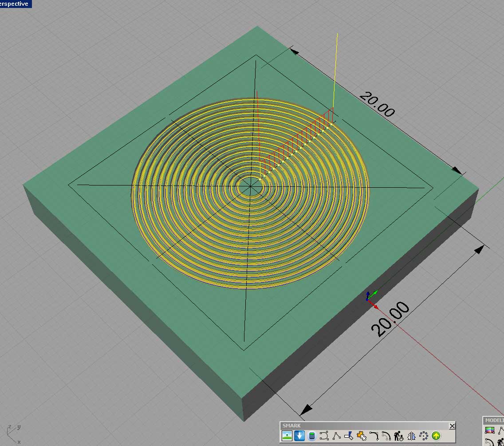Open the calculator tool
Screen dimensions: 504x446
(311, 436)
